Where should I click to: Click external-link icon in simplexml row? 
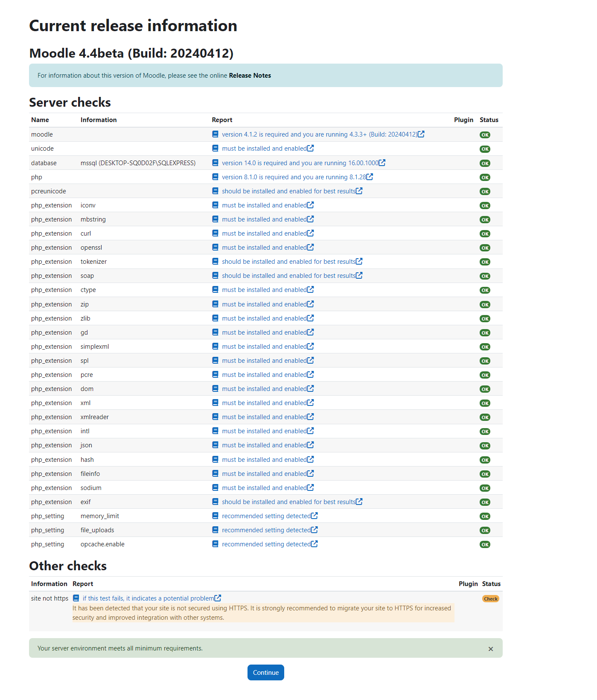click(311, 346)
